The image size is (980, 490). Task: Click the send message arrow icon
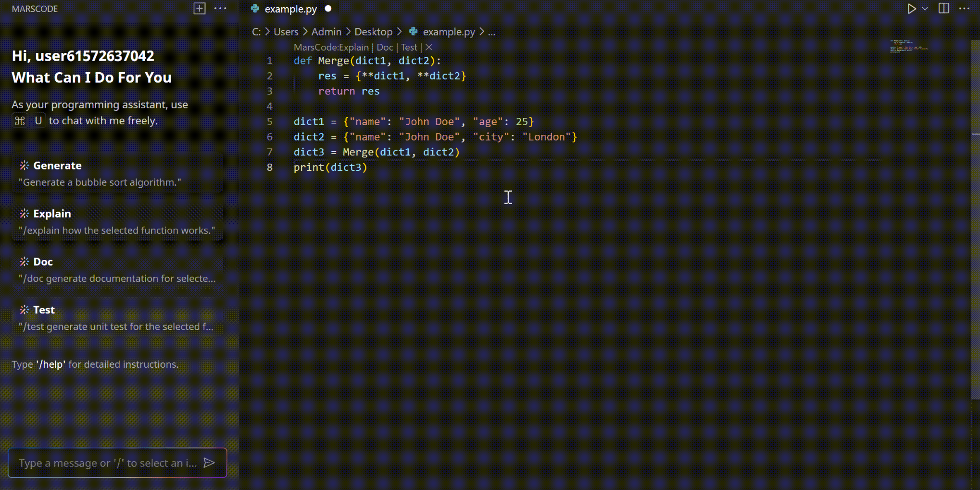click(210, 463)
